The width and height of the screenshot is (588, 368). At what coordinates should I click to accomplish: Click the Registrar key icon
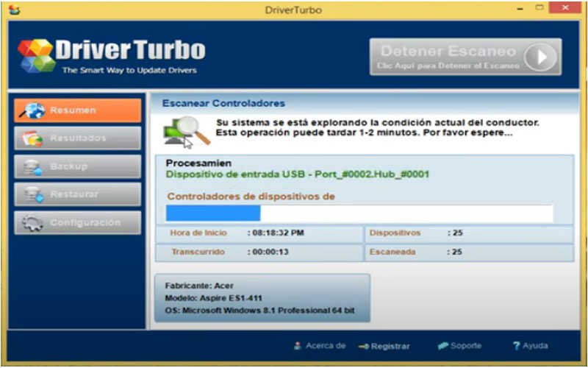tap(363, 347)
